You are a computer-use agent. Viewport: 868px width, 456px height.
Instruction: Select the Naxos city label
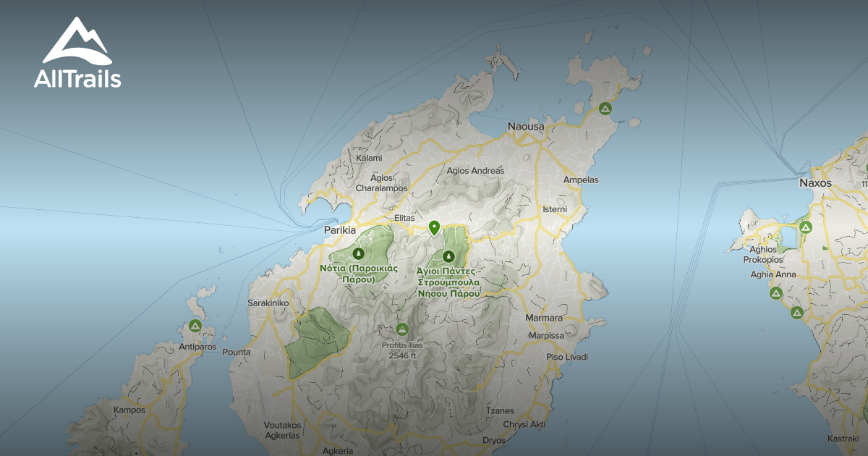pyautogui.click(x=815, y=183)
